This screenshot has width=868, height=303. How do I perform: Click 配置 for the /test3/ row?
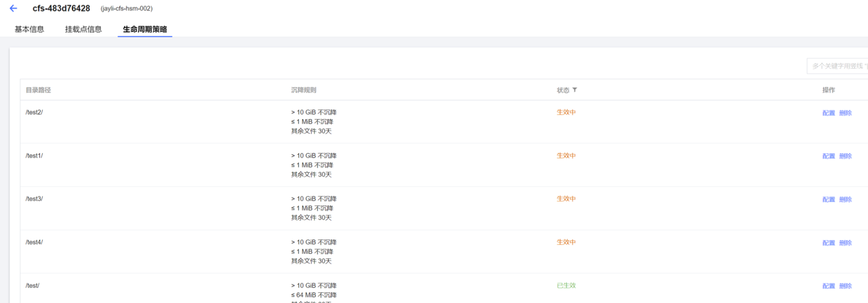coord(828,200)
